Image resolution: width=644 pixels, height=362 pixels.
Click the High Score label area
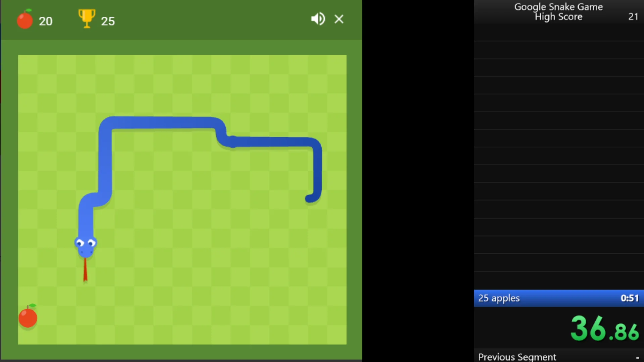[559, 16]
